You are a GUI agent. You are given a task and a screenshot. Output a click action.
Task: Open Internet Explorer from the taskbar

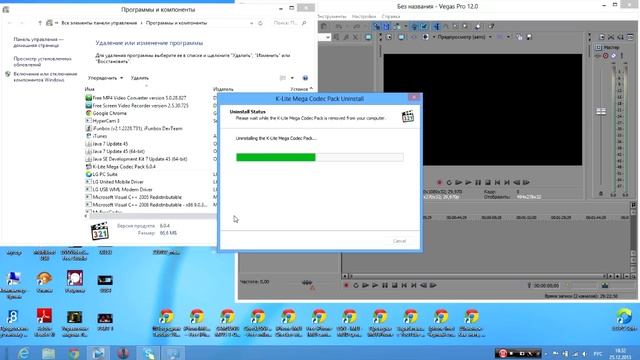(23, 353)
